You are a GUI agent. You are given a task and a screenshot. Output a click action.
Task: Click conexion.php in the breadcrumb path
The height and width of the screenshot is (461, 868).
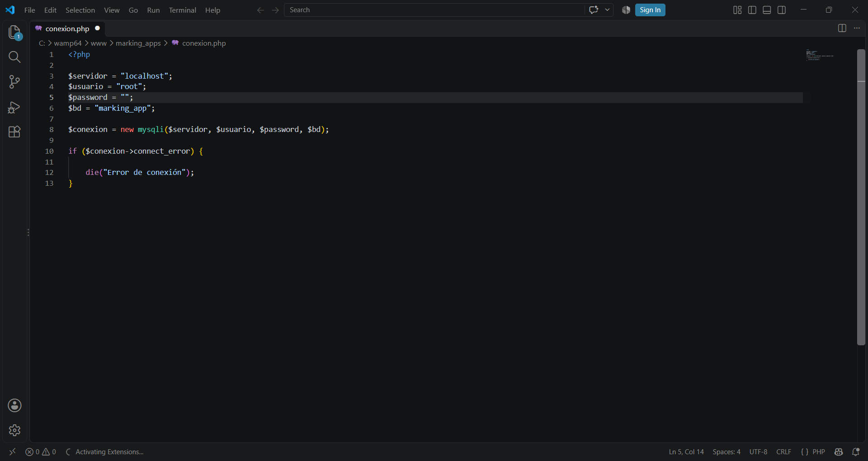[x=203, y=43]
